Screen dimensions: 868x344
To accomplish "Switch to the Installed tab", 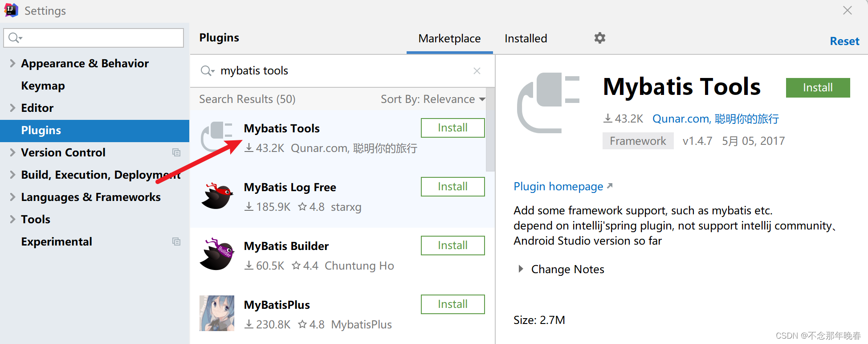I will (x=526, y=38).
